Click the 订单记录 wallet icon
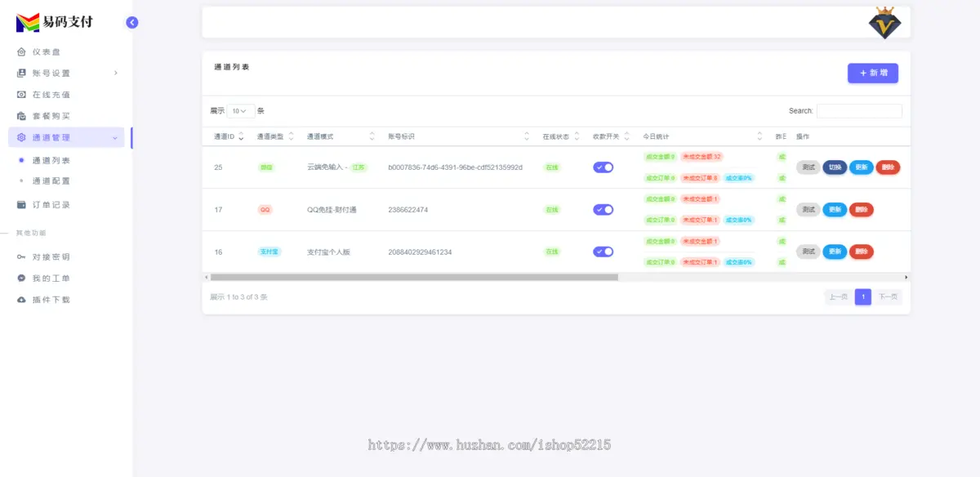This screenshot has width=980, height=477. [x=21, y=204]
